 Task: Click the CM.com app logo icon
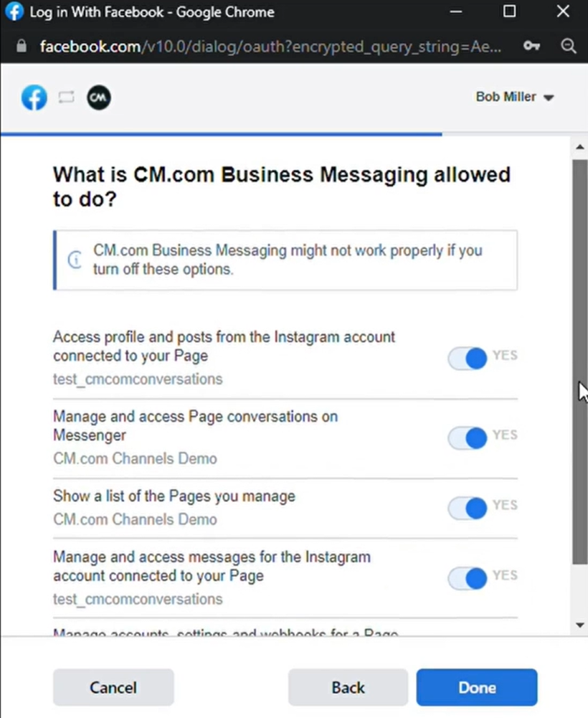99,98
